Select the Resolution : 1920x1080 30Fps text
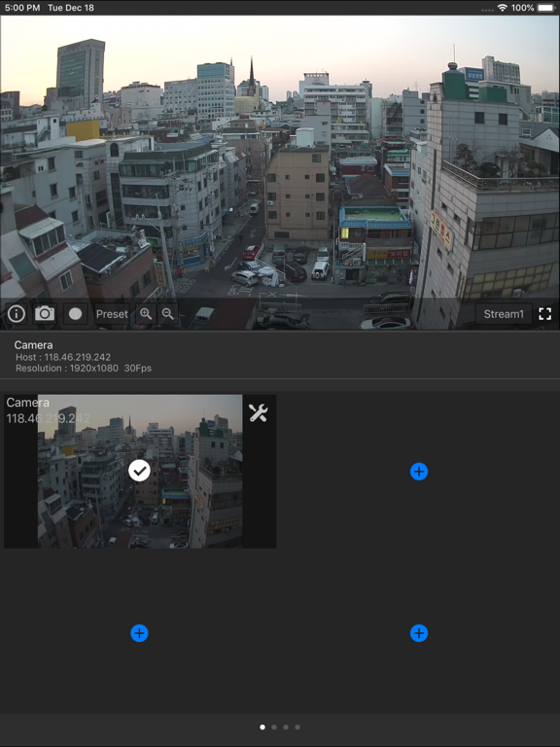This screenshot has width=560, height=747. 84,369
